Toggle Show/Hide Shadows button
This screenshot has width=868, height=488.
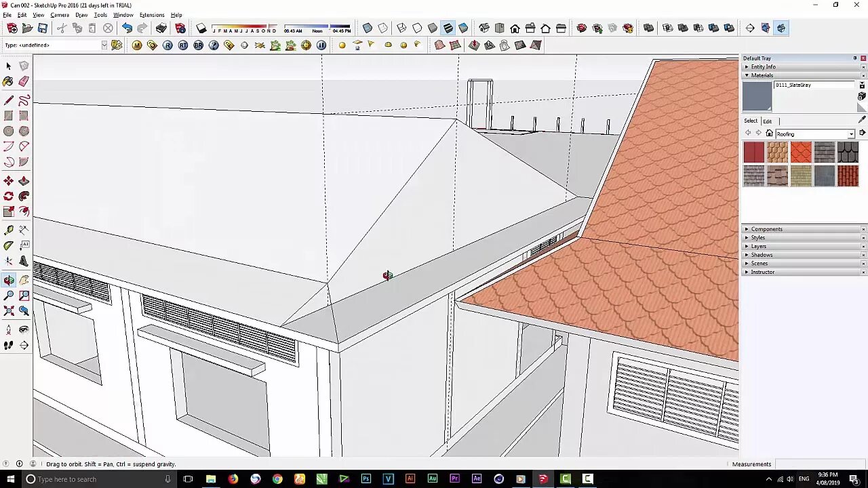pos(201,28)
